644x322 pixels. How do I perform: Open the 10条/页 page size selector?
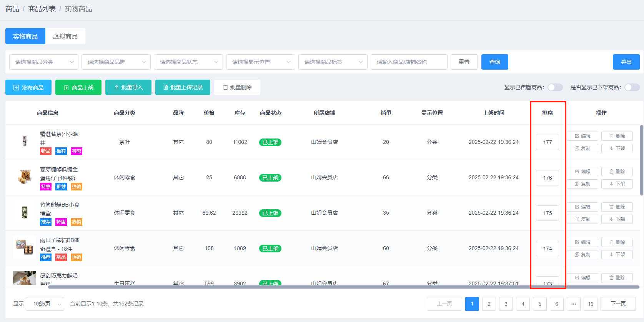click(45, 304)
